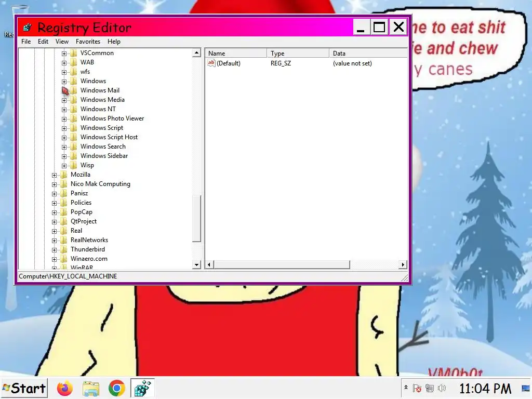
Task: Click the network tray icon
Action: pyautogui.click(x=430, y=388)
